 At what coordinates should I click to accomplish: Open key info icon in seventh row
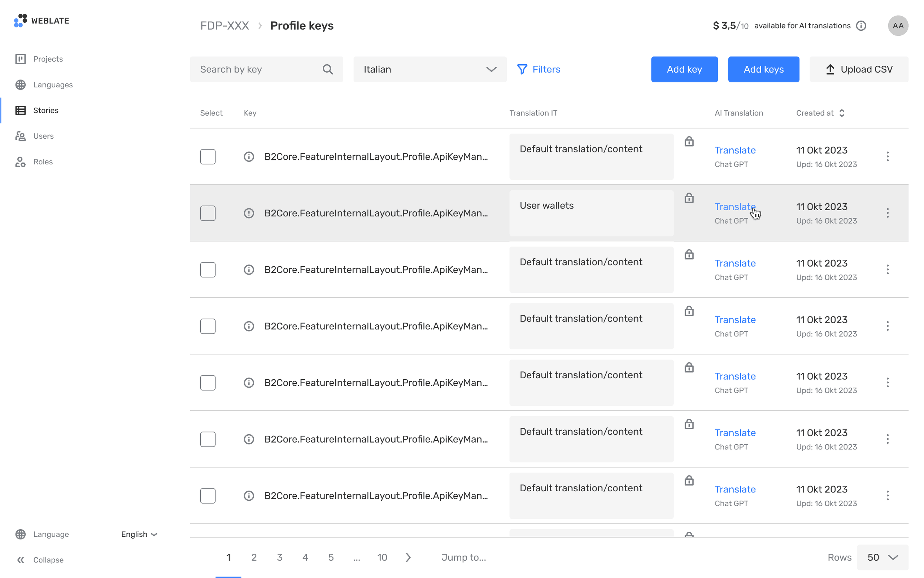(249, 496)
